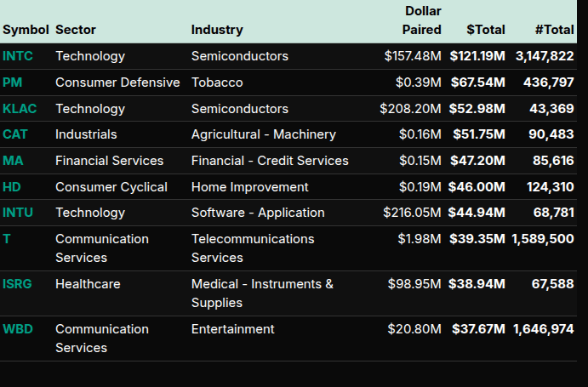This screenshot has width=588, height=387.
Task: Click WBD's 1,646,974 share total
Action: pyautogui.click(x=543, y=329)
